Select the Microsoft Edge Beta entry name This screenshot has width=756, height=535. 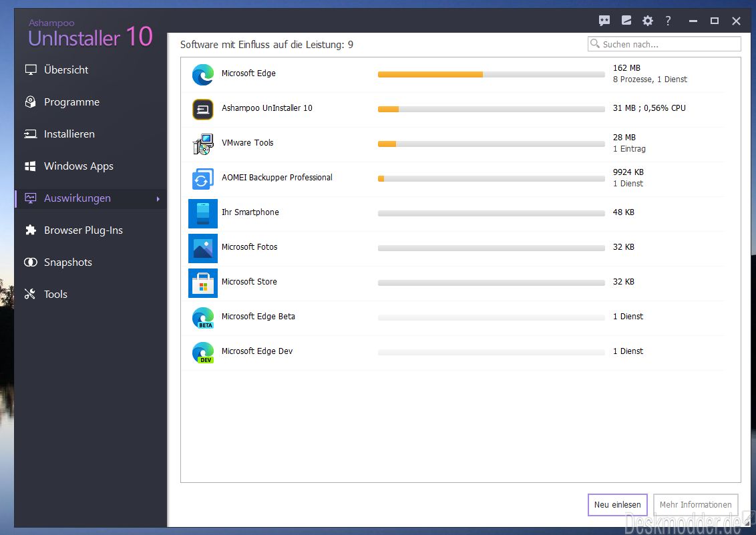pyautogui.click(x=258, y=316)
